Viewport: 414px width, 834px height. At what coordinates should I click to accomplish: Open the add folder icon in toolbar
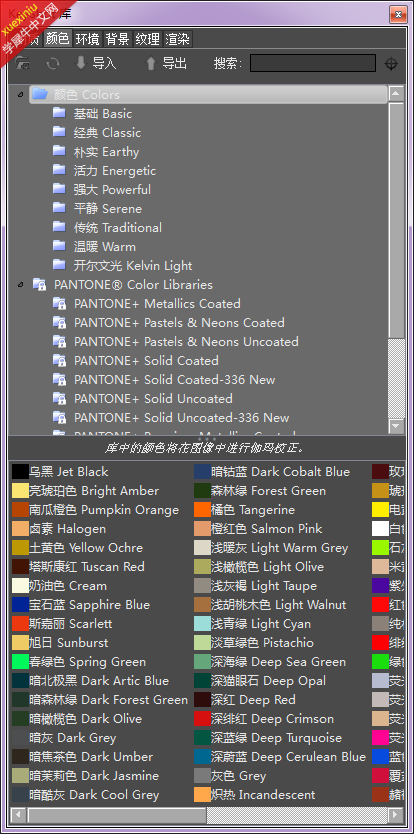[22, 63]
